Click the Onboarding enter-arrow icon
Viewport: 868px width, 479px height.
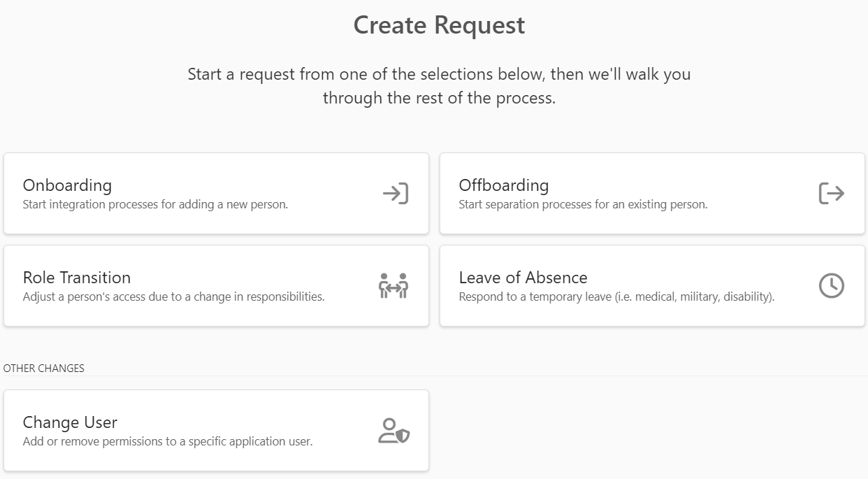click(395, 194)
